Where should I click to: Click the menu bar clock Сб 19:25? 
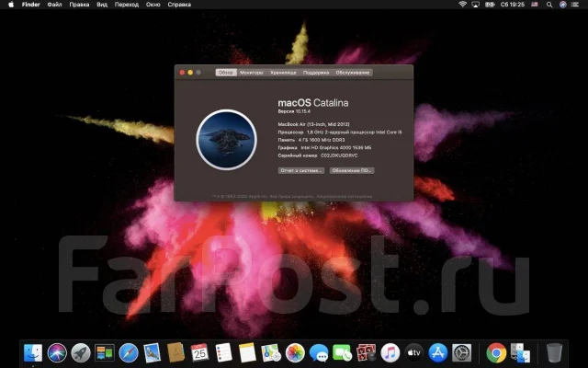[x=513, y=5]
